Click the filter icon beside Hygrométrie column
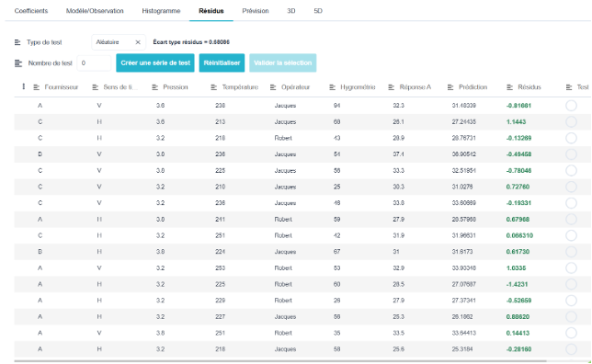Screen dimensions: 592x364 (332, 87)
